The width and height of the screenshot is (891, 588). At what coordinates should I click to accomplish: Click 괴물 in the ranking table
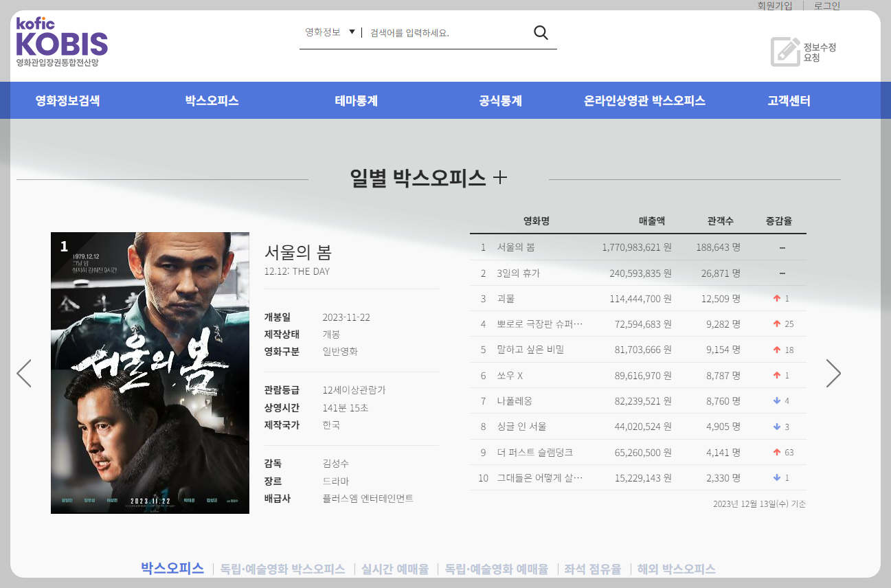click(506, 298)
